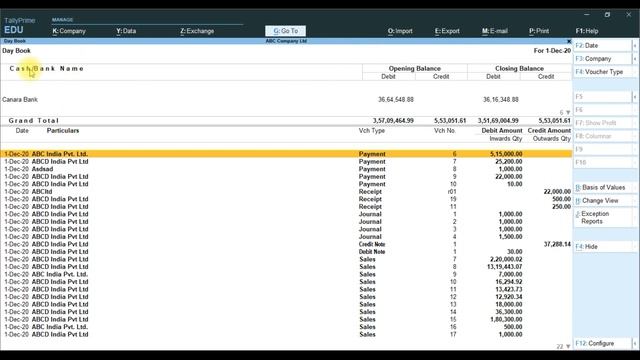Select Sales voucher 11 of 13,423.73
Screen dimensions: 640x360
coord(286,289)
